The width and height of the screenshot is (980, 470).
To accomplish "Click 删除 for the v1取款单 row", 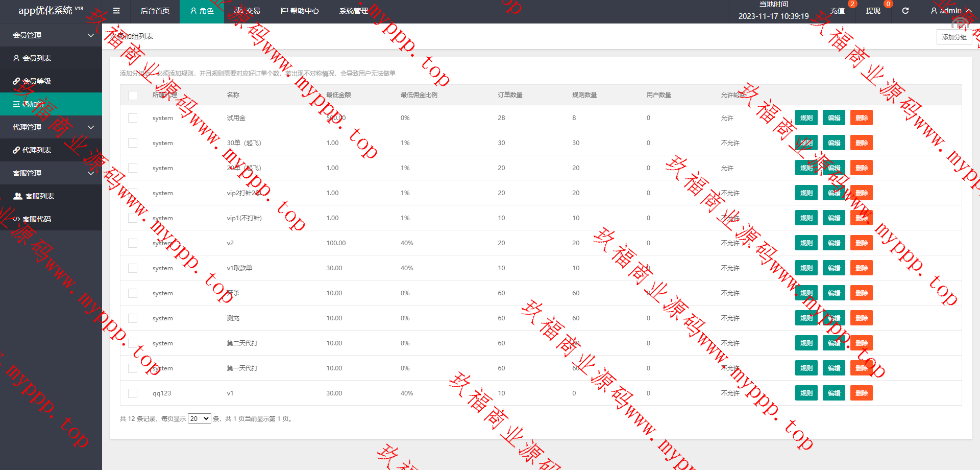I will tap(861, 268).
